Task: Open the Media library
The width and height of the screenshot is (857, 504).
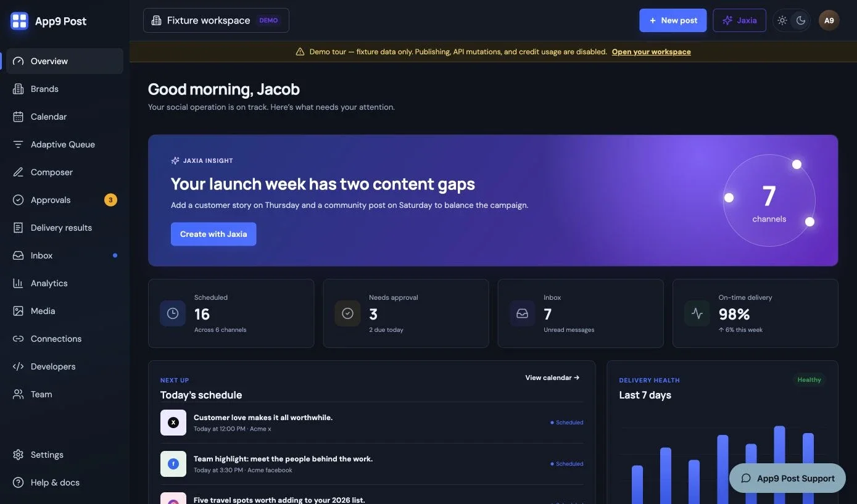Action: [x=65, y=311]
